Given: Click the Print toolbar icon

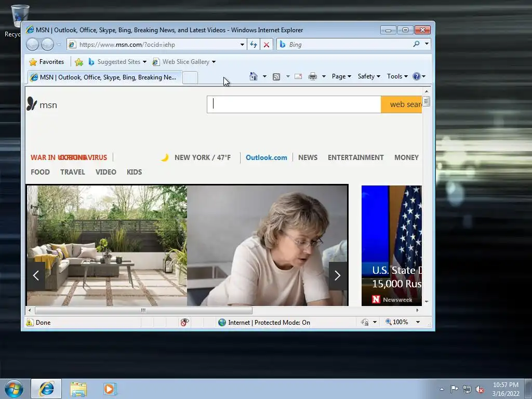Looking at the screenshot, I should (312, 76).
